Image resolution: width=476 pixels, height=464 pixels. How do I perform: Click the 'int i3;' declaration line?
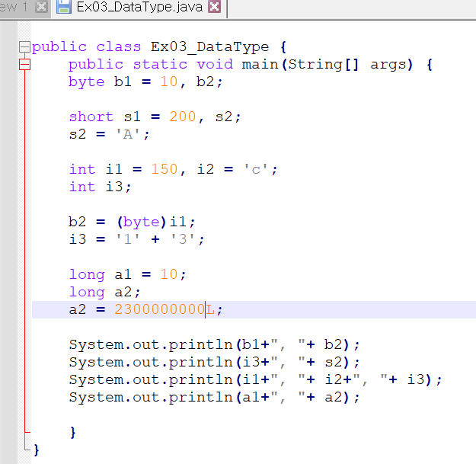point(101,187)
